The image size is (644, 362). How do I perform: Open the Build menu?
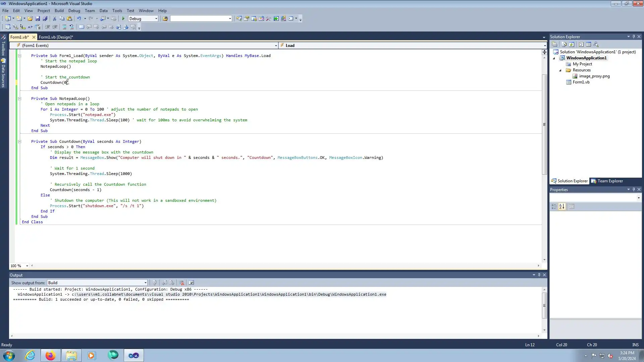pyautogui.click(x=59, y=11)
